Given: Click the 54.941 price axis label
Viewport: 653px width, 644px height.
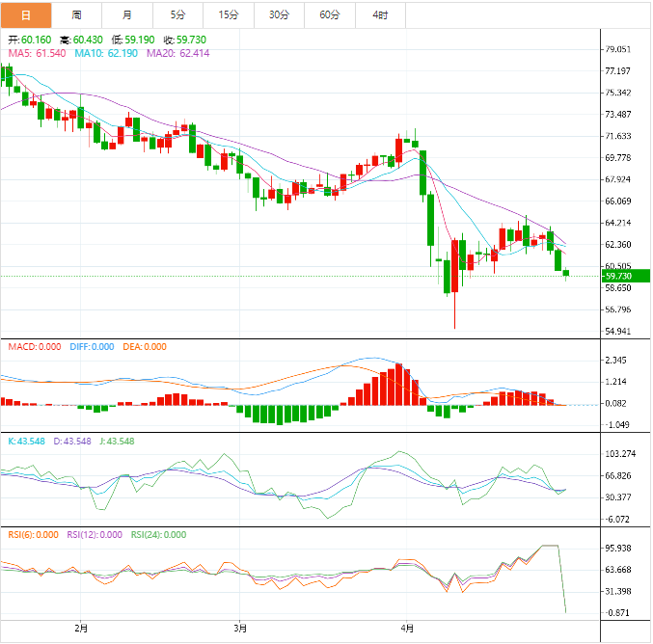Looking at the screenshot, I should pos(618,332).
